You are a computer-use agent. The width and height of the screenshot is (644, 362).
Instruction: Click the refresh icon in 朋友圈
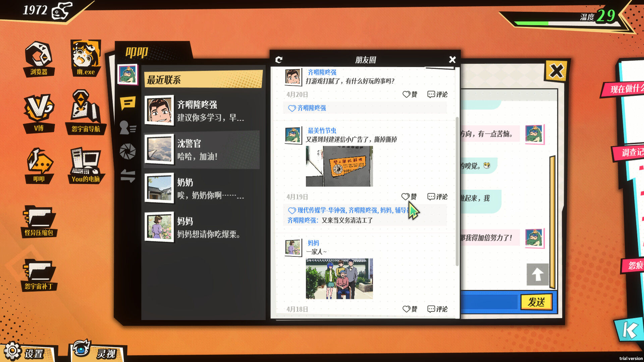click(x=279, y=59)
